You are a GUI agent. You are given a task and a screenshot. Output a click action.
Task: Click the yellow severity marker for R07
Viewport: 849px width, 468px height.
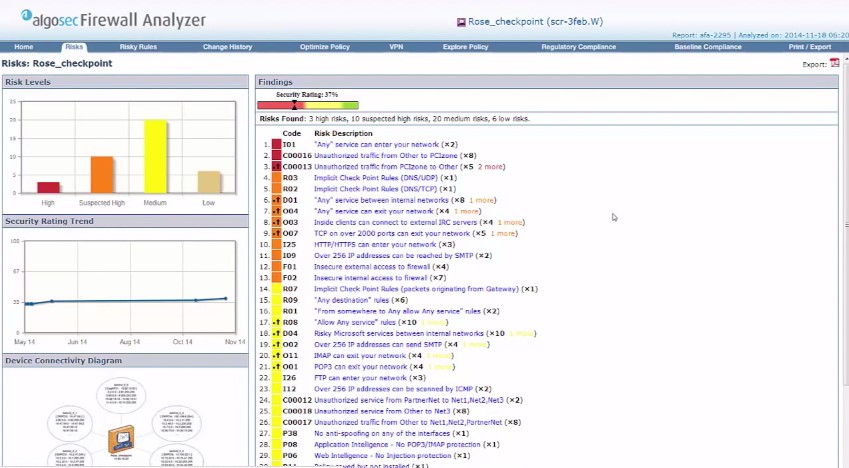tap(276, 289)
